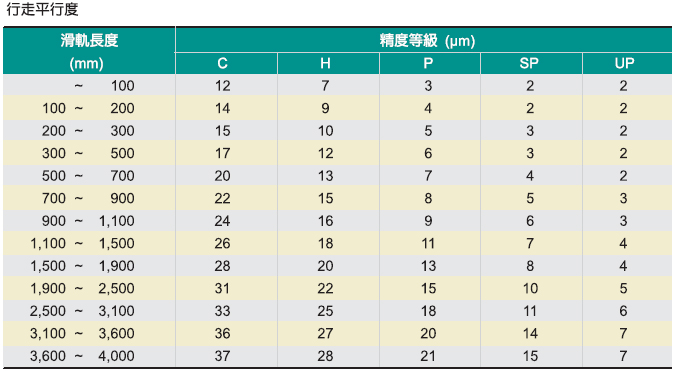The height and width of the screenshot is (372, 676).
Task: Click the 3,600 ~ 4,000 length row
Action: [x=338, y=356]
